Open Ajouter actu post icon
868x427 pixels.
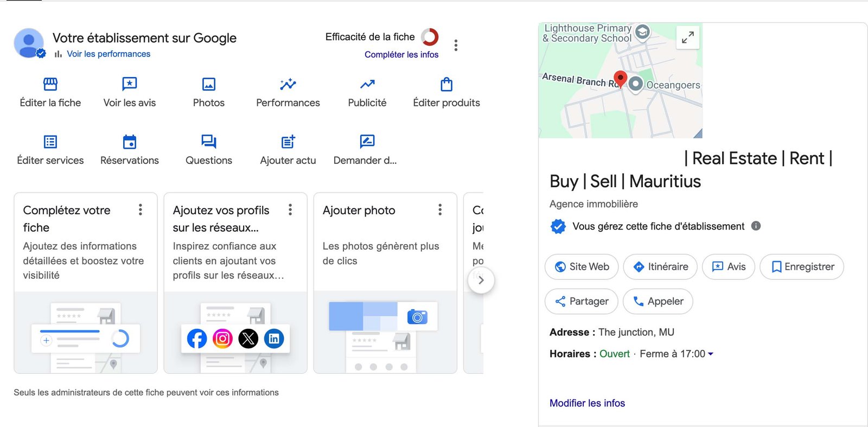288,142
